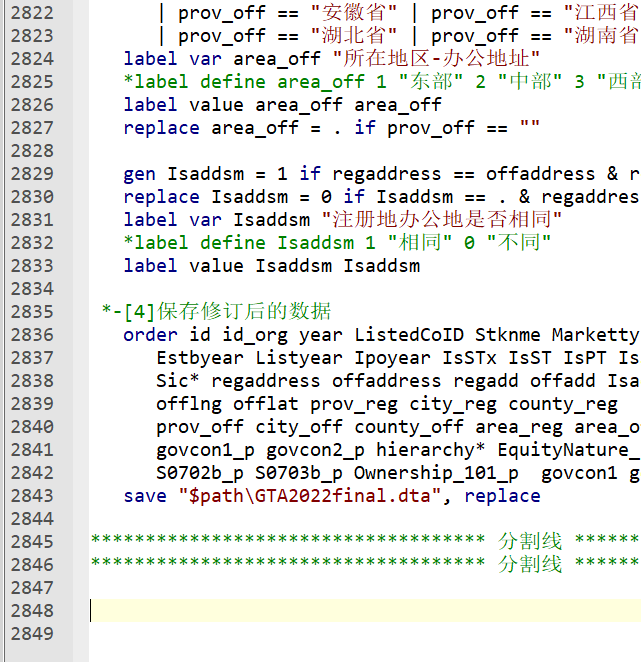The height and width of the screenshot is (662, 641).
Task: Click "Sic*" on line 2838
Action: (178, 381)
